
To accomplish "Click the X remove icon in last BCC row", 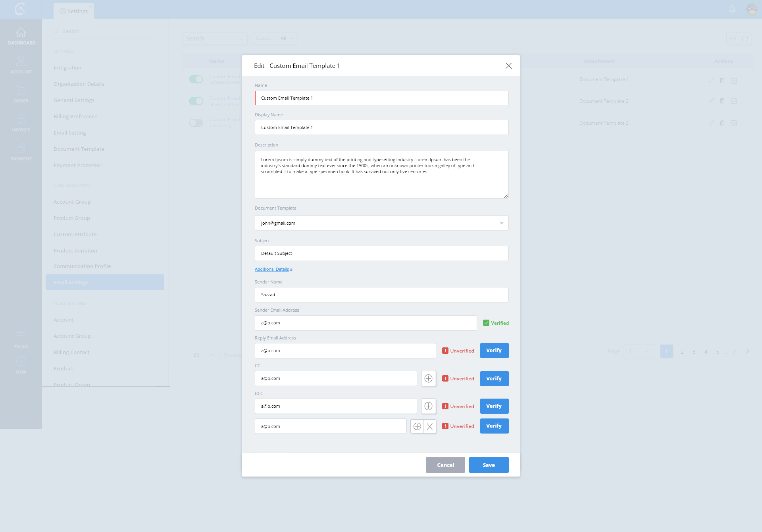I will tap(429, 426).
